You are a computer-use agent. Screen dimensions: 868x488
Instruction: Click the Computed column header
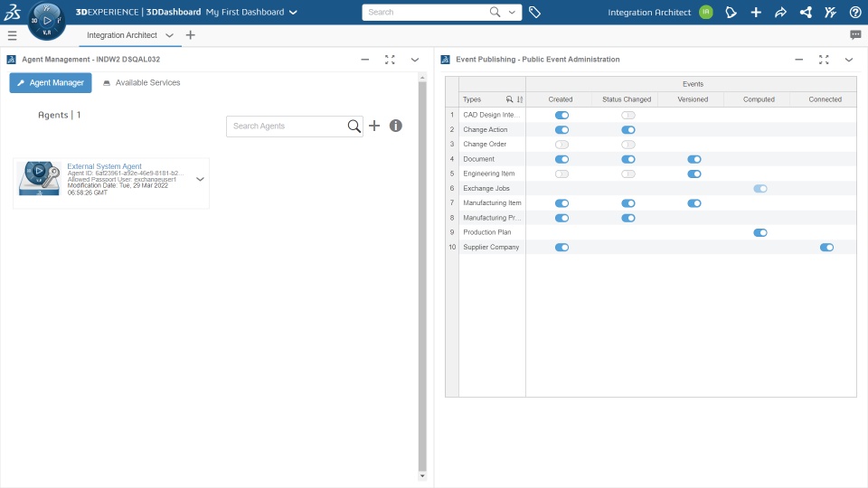(x=759, y=99)
